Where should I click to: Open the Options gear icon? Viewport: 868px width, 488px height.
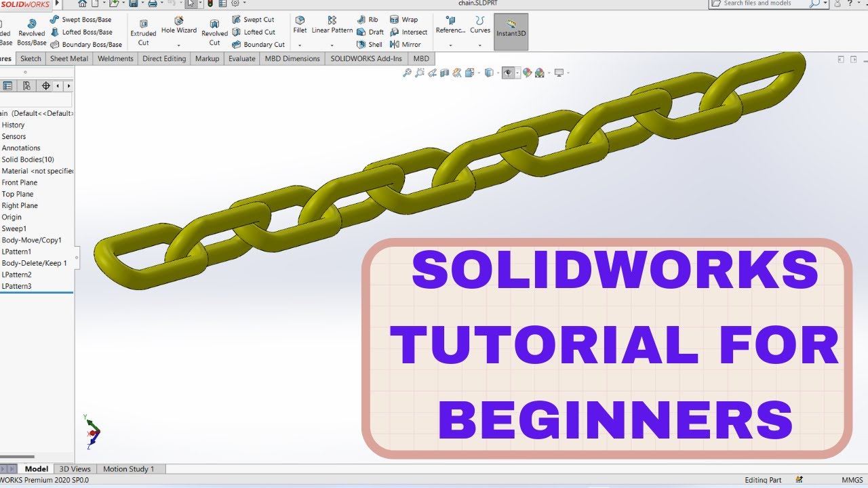(x=235, y=3)
